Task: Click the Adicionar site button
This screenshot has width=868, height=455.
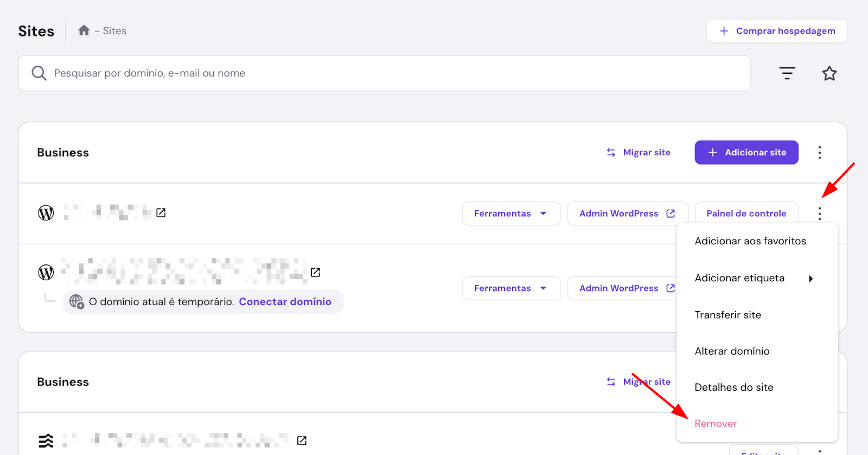Action: (x=746, y=153)
